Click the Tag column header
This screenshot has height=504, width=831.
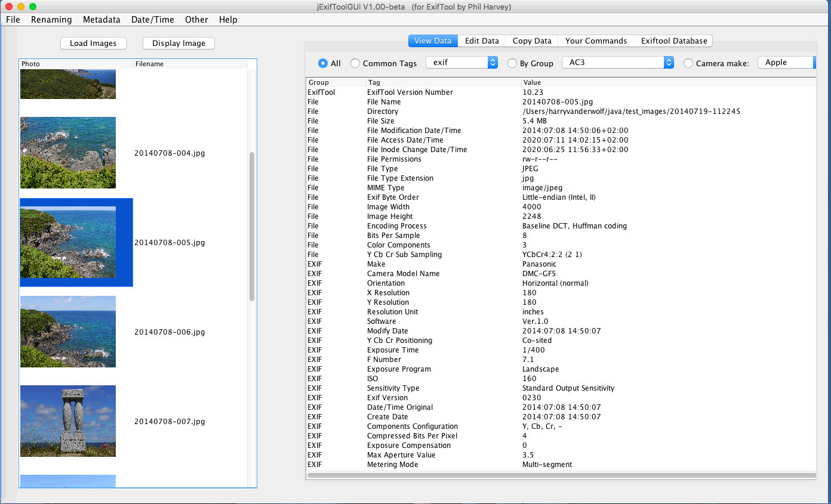click(444, 82)
